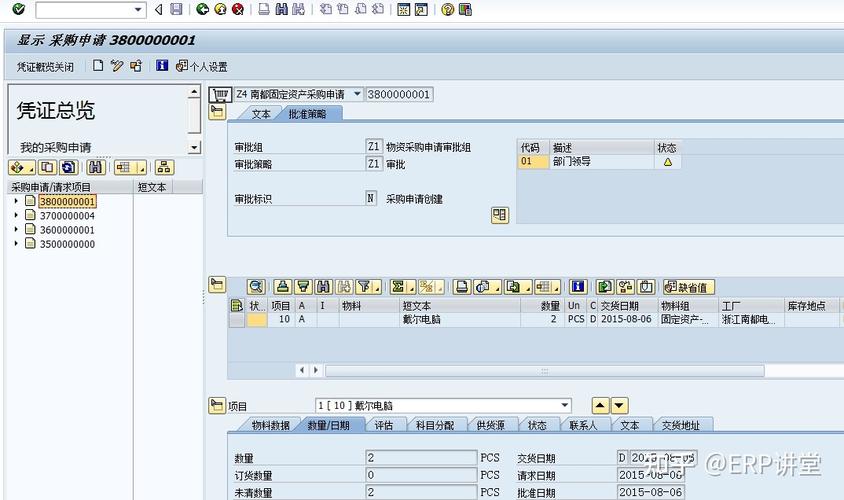The image size is (844, 500).
Task: Click the select-all icon at item table corner
Action: 236,306
